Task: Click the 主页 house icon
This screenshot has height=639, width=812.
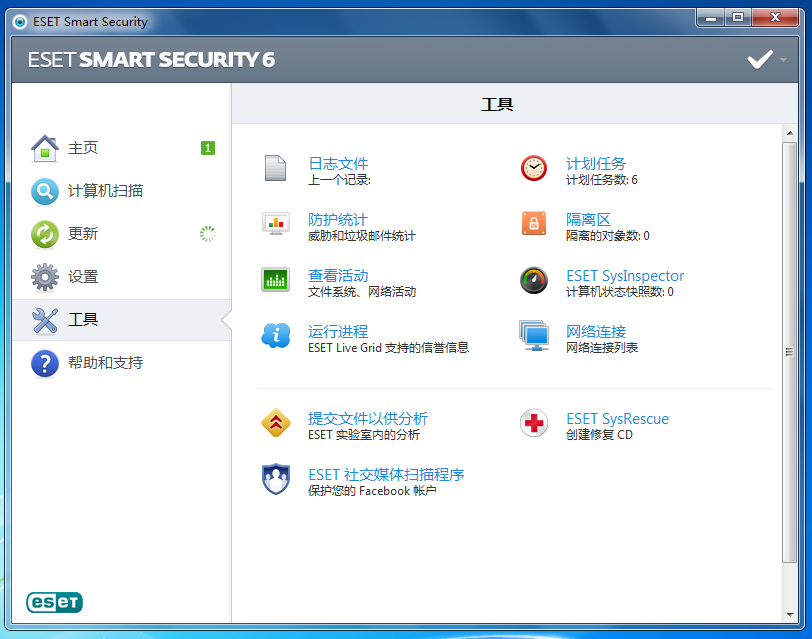Action: point(45,148)
